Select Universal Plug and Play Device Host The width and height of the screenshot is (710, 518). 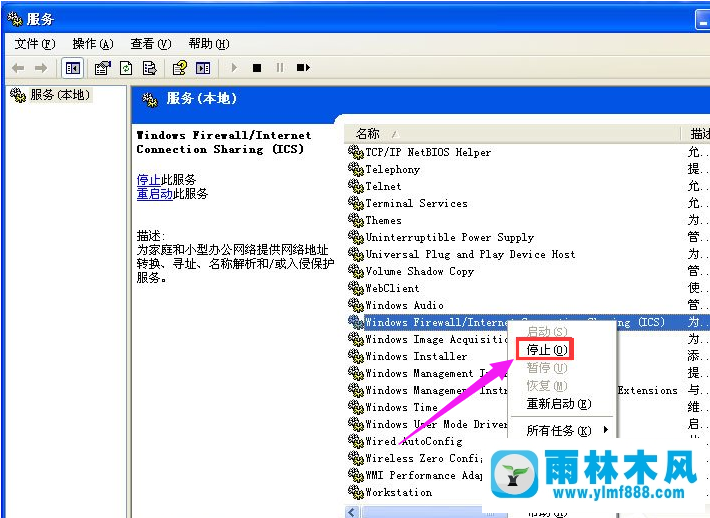(470, 254)
